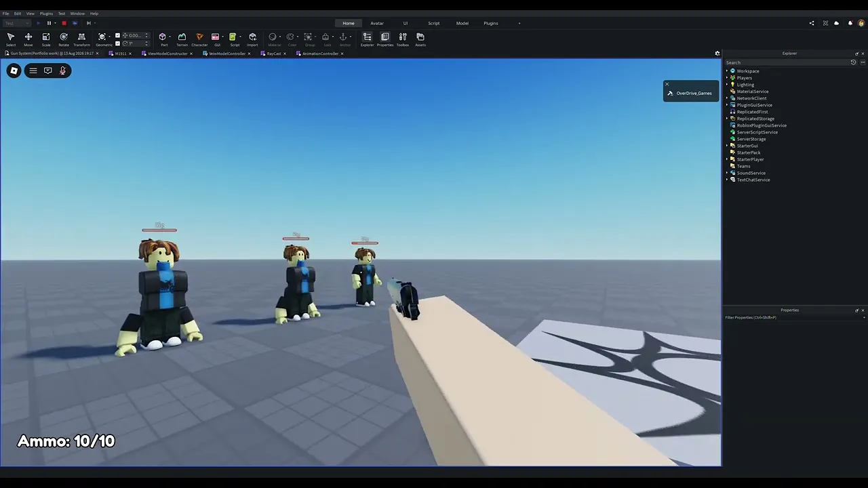The height and width of the screenshot is (488, 868).
Task: Toggle the in-game microphone icon
Action: point(62,70)
